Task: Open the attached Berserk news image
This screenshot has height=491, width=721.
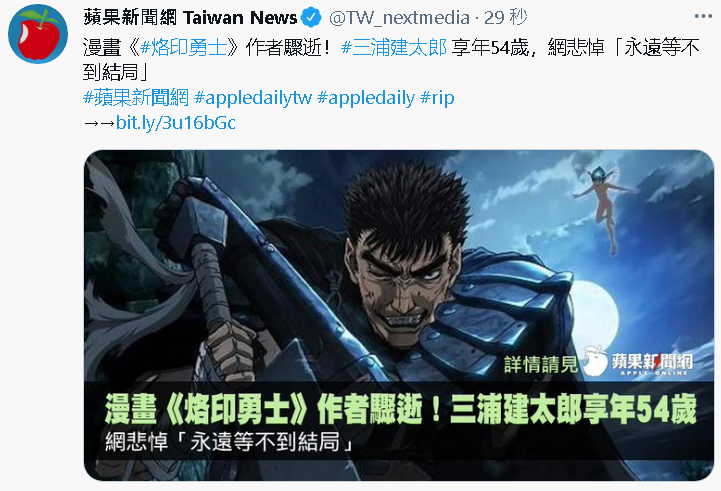Action: (x=399, y=315)
